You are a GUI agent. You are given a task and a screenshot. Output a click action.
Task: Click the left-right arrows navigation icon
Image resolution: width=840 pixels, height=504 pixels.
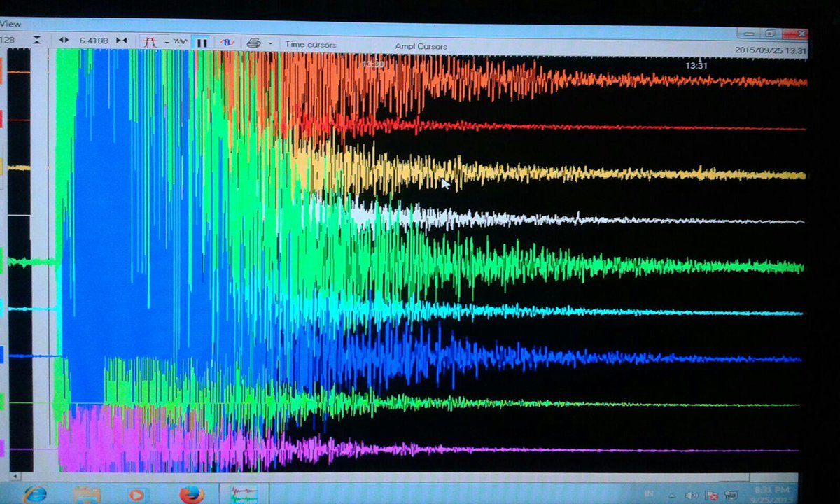(x=64, y=41)
